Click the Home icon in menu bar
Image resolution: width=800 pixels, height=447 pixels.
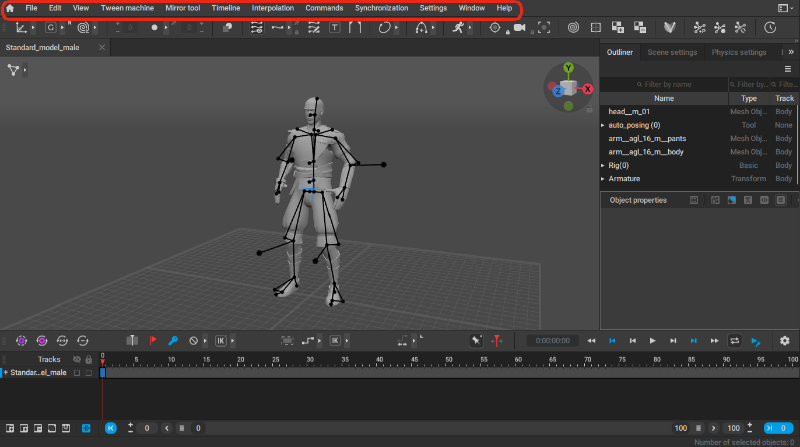(10, 8)
